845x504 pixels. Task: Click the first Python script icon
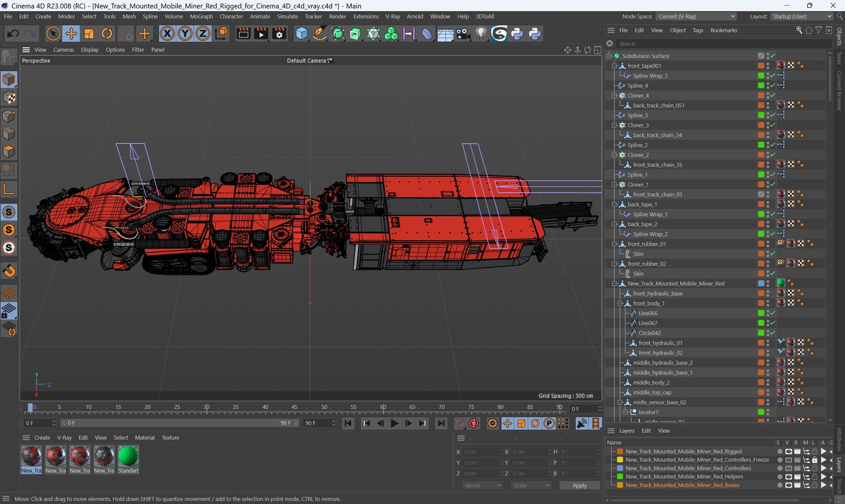pyautogui.click(x=517, y=34)
